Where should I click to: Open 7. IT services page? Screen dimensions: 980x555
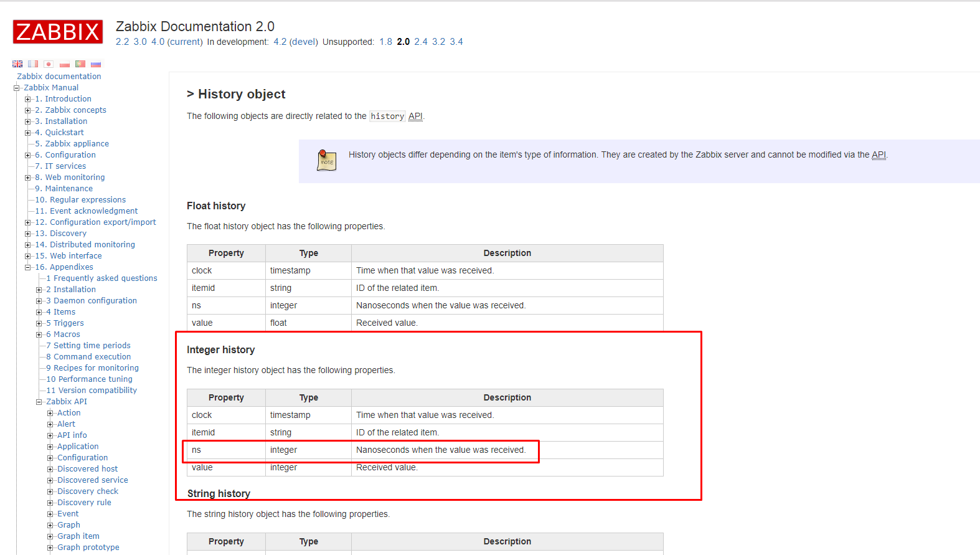(60, 166)
